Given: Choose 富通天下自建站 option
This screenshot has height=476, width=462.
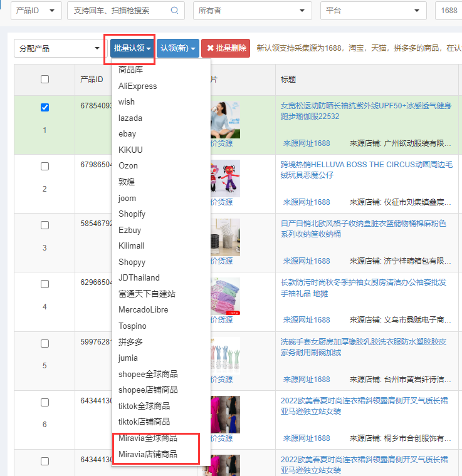Looking at the screenshot, I should pos(147,294).
